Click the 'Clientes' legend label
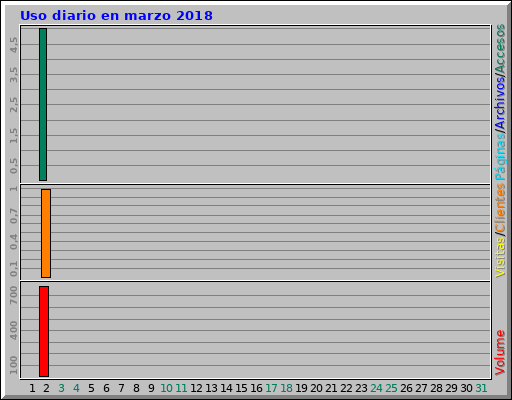Image resolution: width=512 pixels, height=400 pixels. (x=500, y=207)
